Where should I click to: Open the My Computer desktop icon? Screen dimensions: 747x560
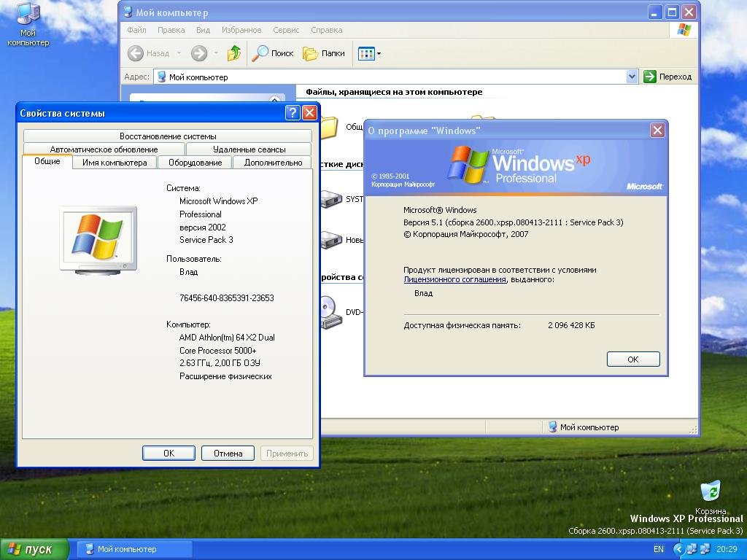pyautogui.click(x=28, y=16)
